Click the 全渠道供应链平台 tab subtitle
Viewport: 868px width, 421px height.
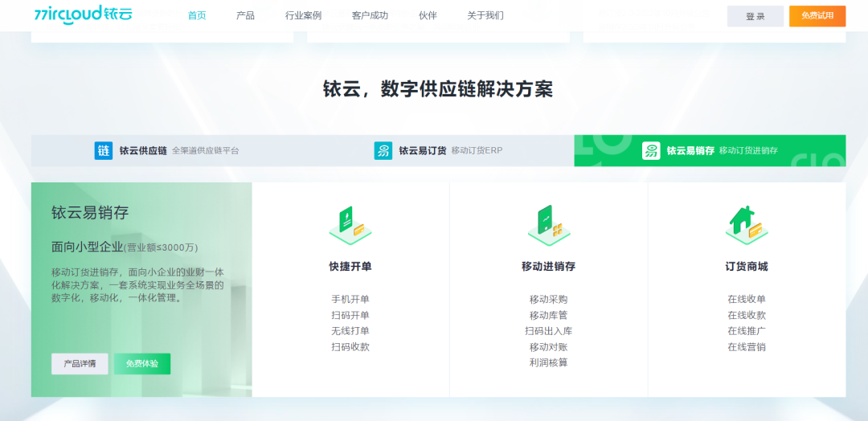(206, 150)
